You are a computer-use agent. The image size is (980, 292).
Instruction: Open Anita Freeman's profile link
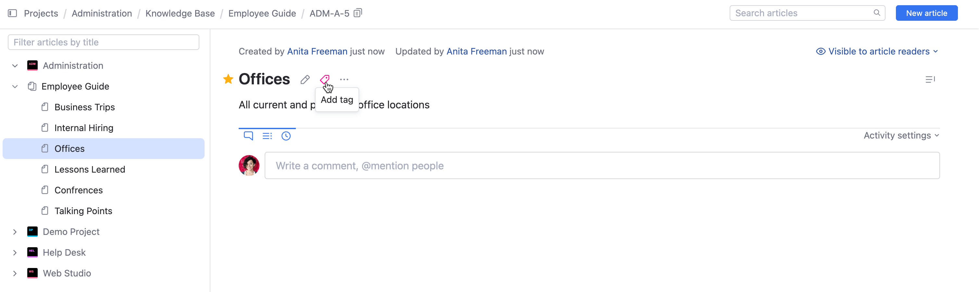pos(317,51)
